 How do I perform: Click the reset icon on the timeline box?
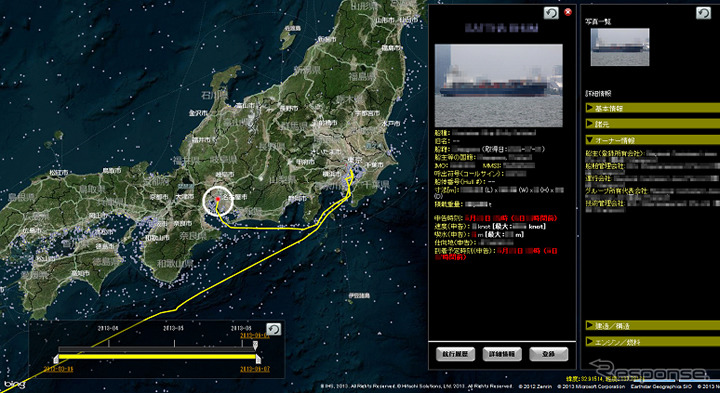[x=274, y=329]
